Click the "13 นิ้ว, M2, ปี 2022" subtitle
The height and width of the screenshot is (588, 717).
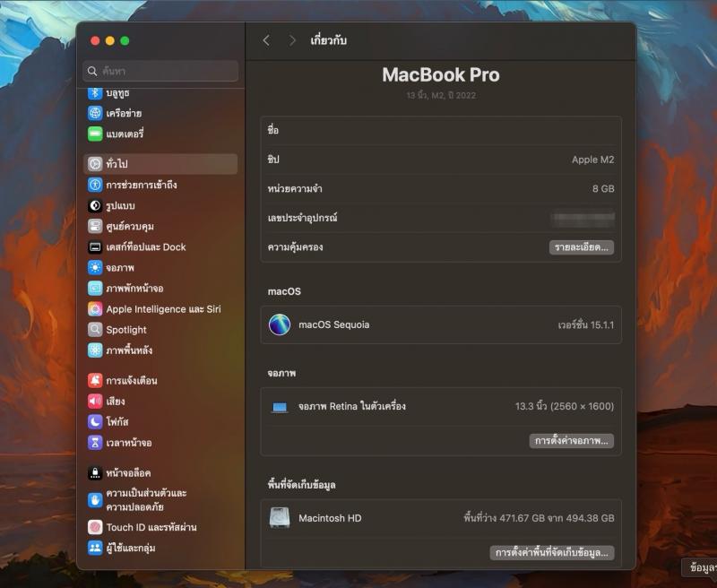tap(441, 96)
